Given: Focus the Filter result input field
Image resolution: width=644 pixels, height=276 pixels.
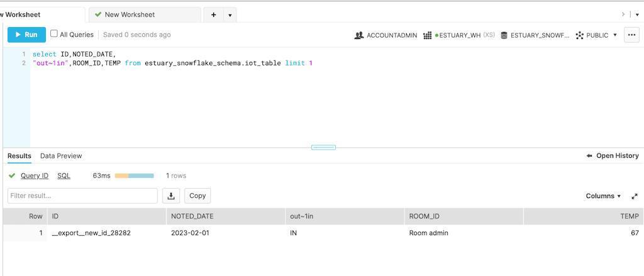Looking at the screenshot, I should coord(82,196).
